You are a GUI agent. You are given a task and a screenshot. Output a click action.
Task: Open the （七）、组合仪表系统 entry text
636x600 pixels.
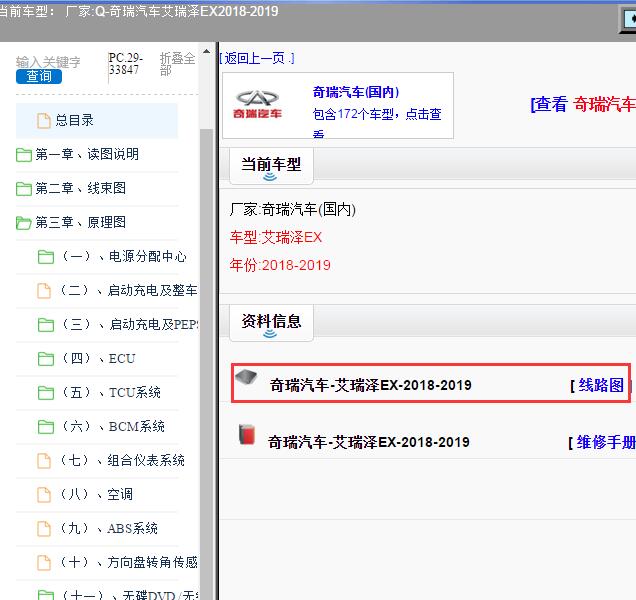point(122,461)
